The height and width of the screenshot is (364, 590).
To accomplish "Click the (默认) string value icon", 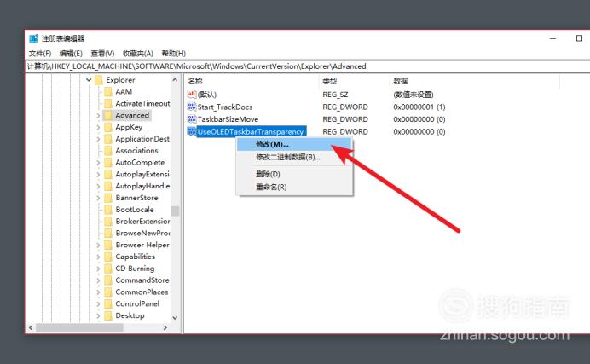I will [192, 94].
